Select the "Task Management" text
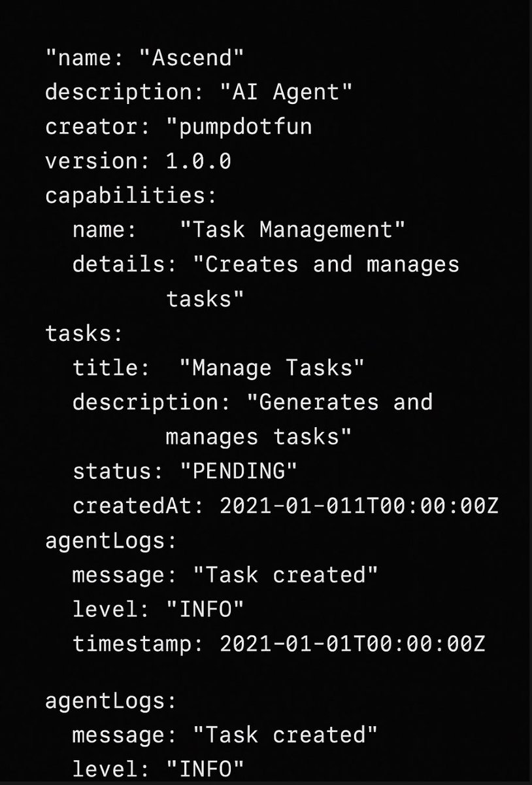 pos(293,230)
